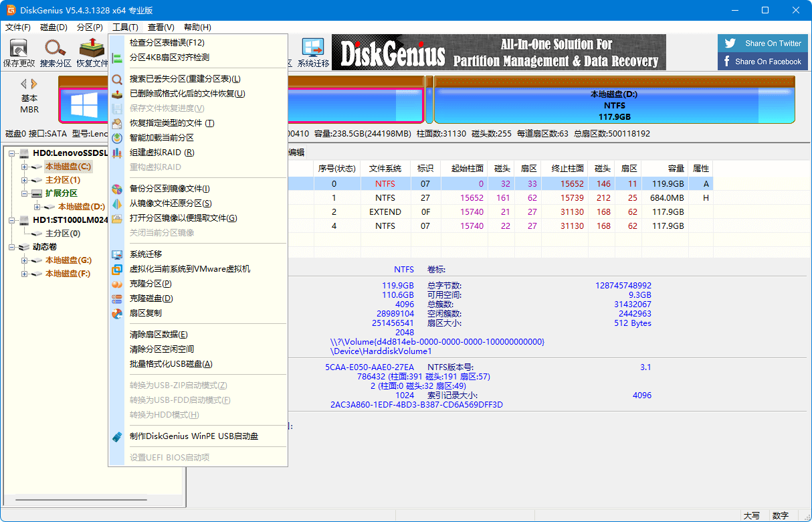Screen dimensions: 812x522
Task: Click the 恢复指定类型的文件 menu icon
Action: tap(117, 123)
